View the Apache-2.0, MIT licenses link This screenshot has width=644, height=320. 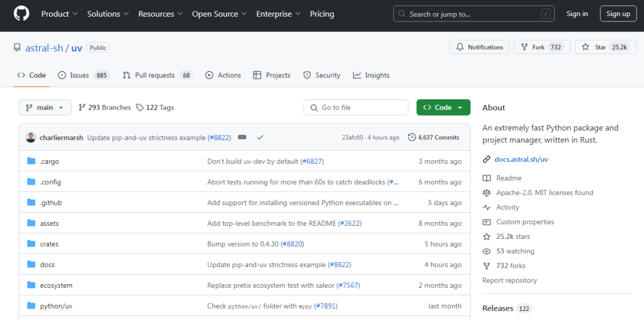pos(544,193)
